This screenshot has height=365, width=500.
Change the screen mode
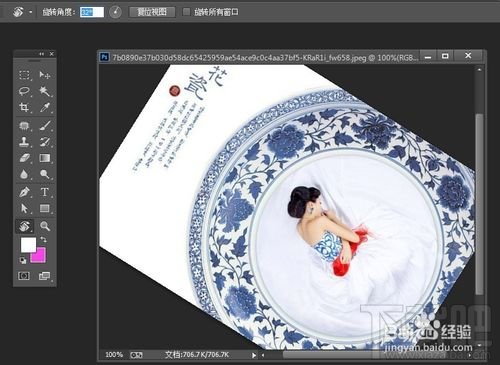[x=44, y=276]
